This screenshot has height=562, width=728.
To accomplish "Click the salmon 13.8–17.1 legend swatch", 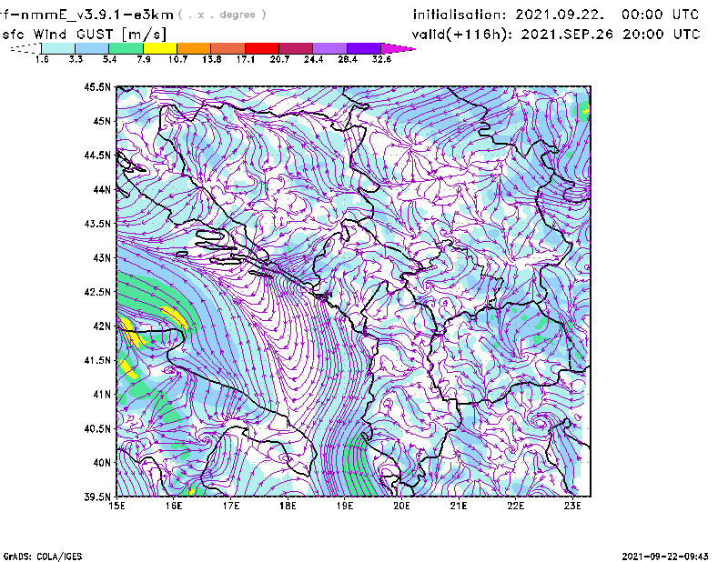I will [x=228, y=48].
